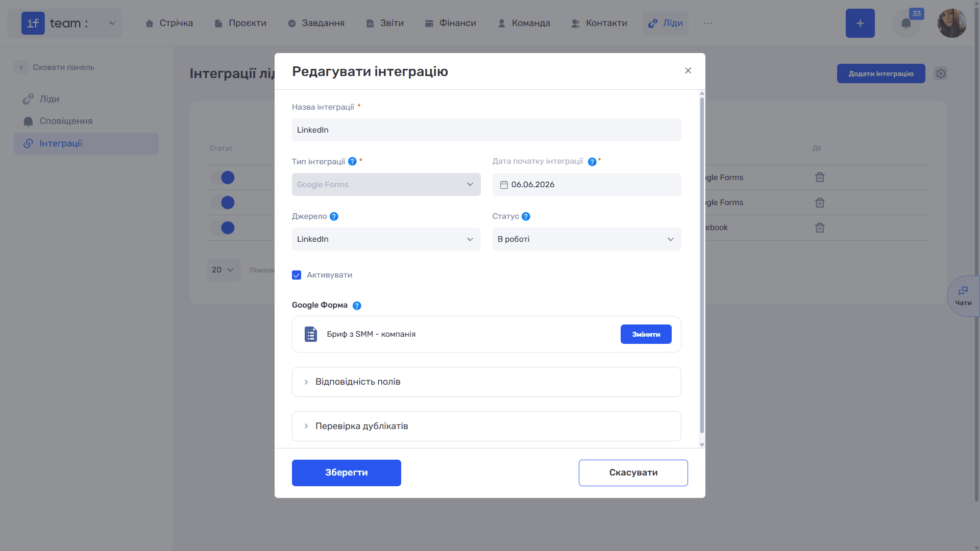Delete the Facebook integration via trash icon
980x551 pixels.
pyautogui.click(x=820, y=228)
